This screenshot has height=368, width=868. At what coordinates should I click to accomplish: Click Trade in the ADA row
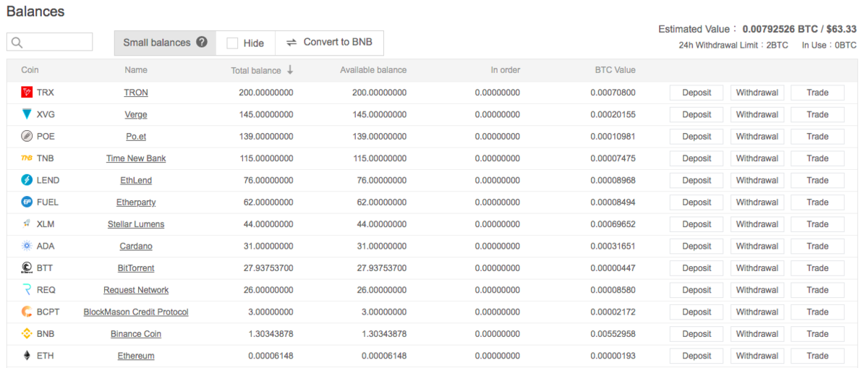click(x=817, y=246)
